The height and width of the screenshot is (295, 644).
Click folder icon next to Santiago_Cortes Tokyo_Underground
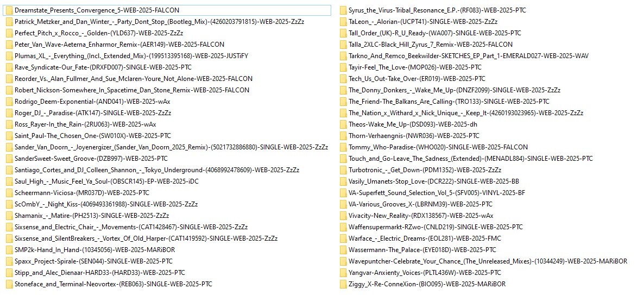[9, 170]
